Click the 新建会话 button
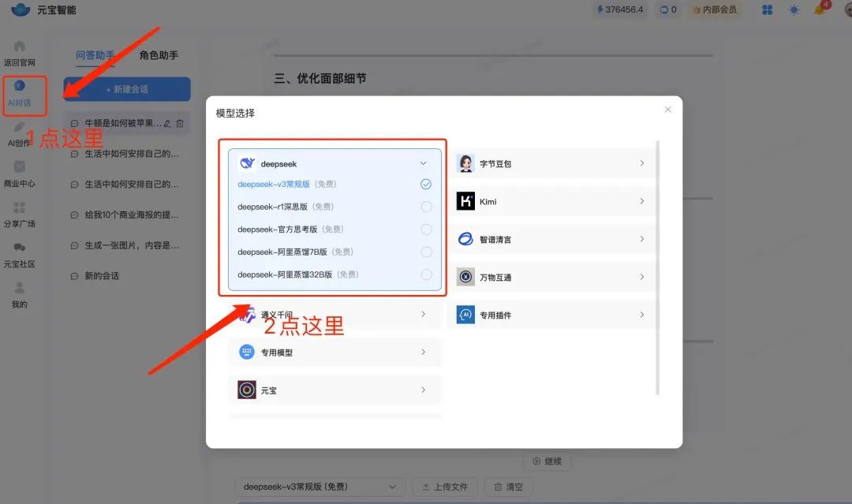This screenshot has width=852, height=504. (x=127, y=89)
